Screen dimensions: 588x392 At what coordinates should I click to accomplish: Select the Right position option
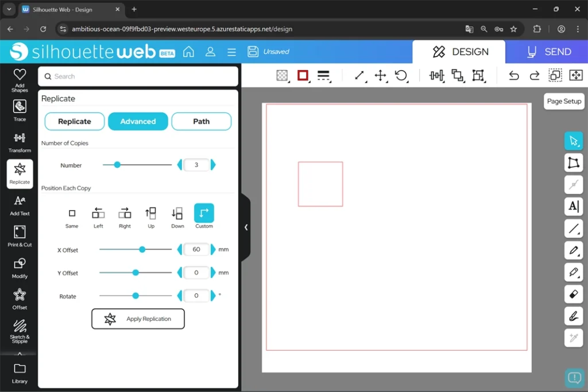[125, 217]
